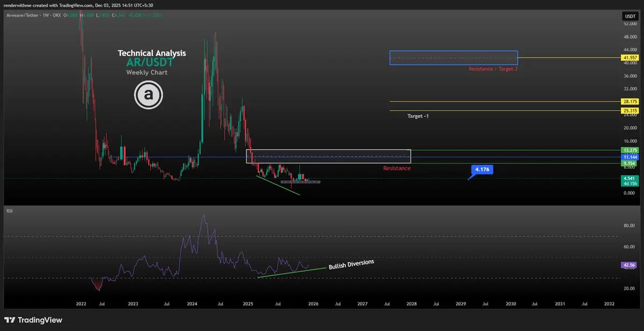Click 2032 on the time axis

click(x=610, y=304)
